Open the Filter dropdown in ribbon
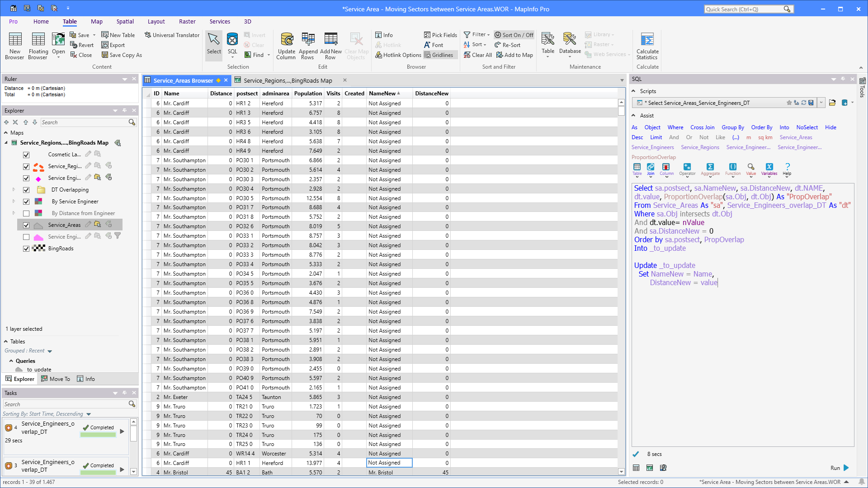Viewport: 868px width, 488px height. coord(476,34)
